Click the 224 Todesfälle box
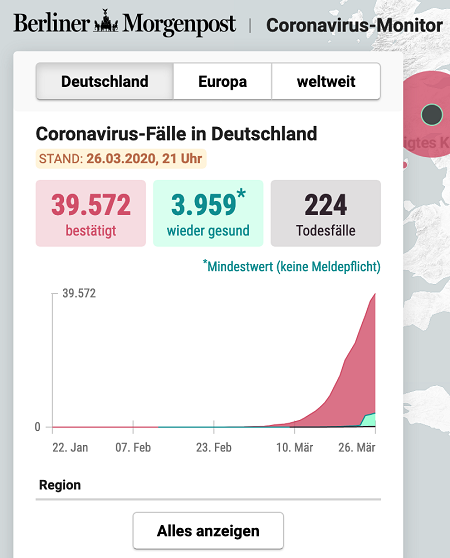This screenshot has height=558, width=450. click(x=326, y=213)
